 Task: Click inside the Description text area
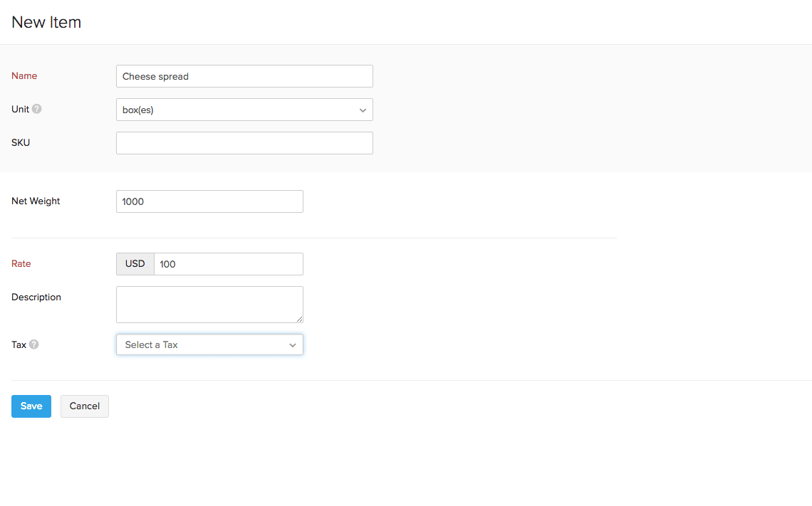tap(209, 304)
